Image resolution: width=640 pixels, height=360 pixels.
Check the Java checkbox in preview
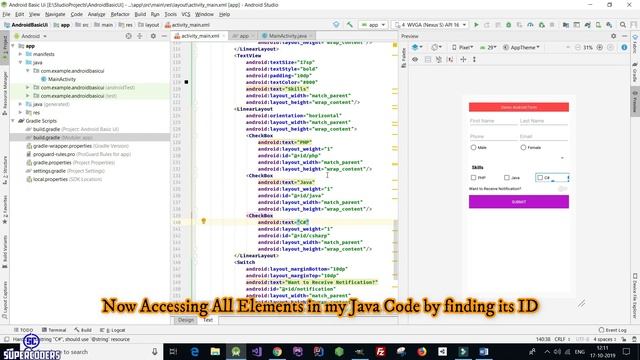point(507,178)
